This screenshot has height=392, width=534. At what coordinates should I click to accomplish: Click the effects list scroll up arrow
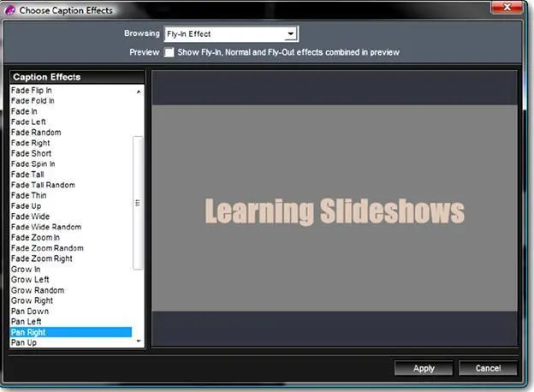pyautogui.click(x=139, y=90)
